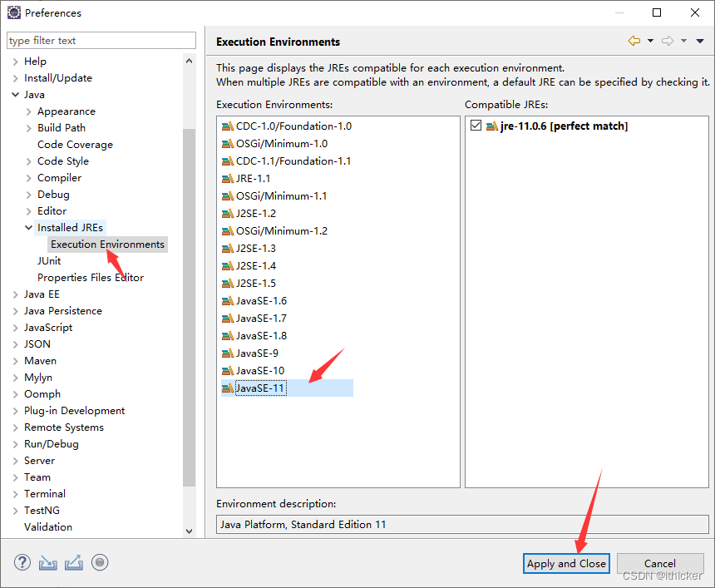
Task: Select the TestNG tree item
Action: tap(42, 511)
